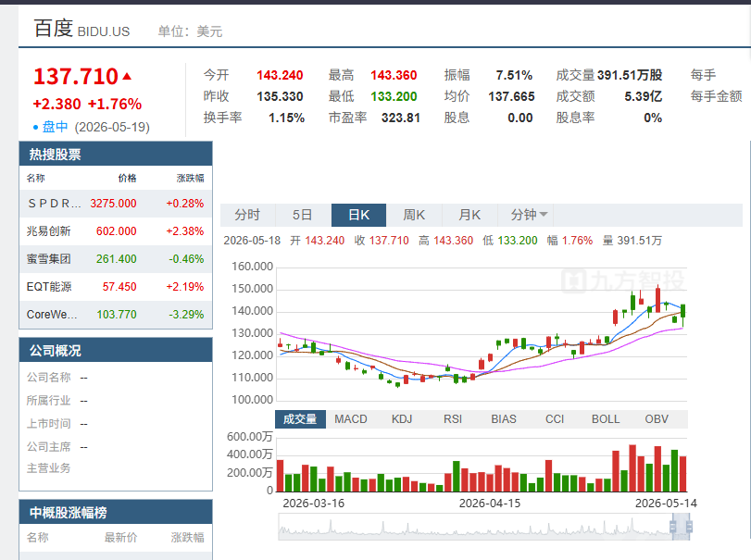Click the 最低 133.200 value
This screenshot has width=751, height=560.
point(394,96)
